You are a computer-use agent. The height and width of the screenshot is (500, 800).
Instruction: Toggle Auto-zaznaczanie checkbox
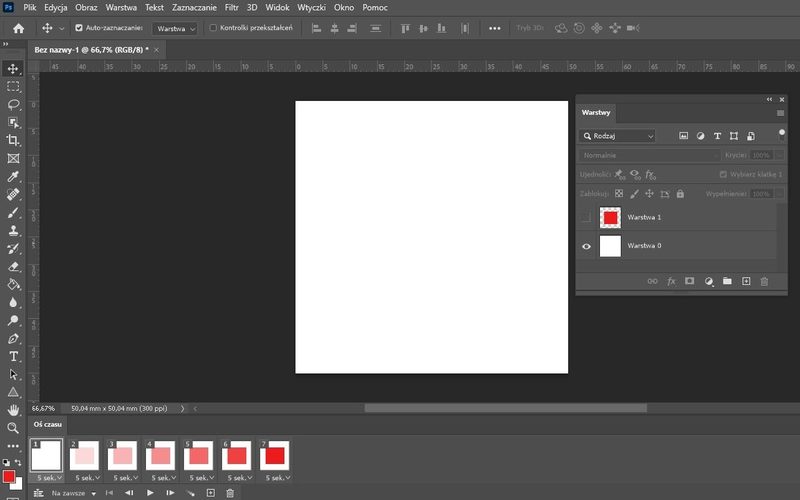coord(79,28)
